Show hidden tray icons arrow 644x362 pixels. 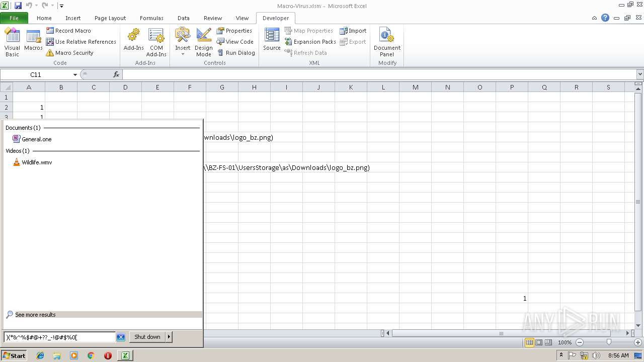click(x=562, y=355)
